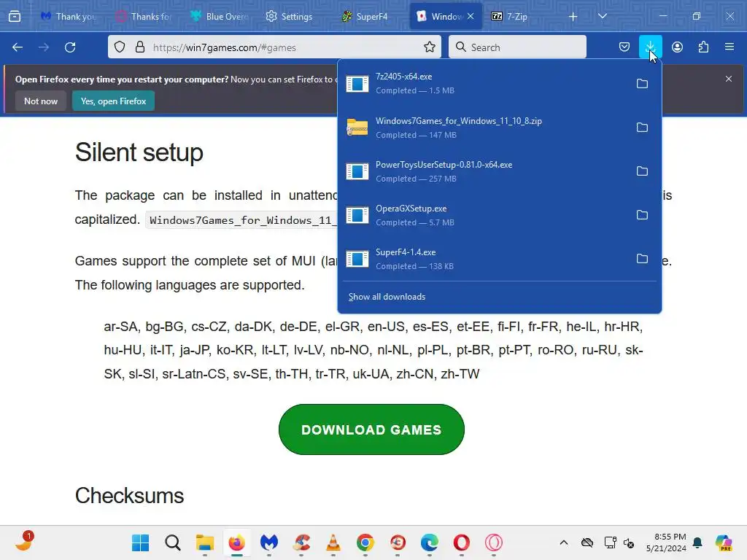Open Windows Start menu
This screenshot has height=560, width=747.
coord(140,542)
